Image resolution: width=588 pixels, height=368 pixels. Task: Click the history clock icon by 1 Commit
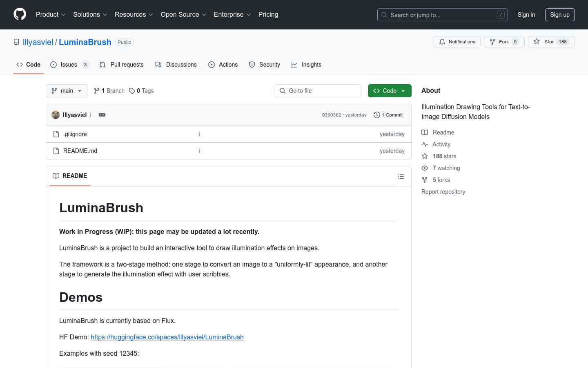tap(377, 115)
